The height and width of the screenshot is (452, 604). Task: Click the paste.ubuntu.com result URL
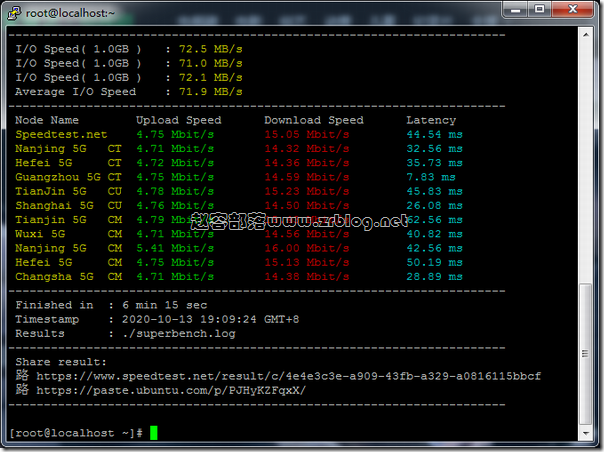click(171, 390)
